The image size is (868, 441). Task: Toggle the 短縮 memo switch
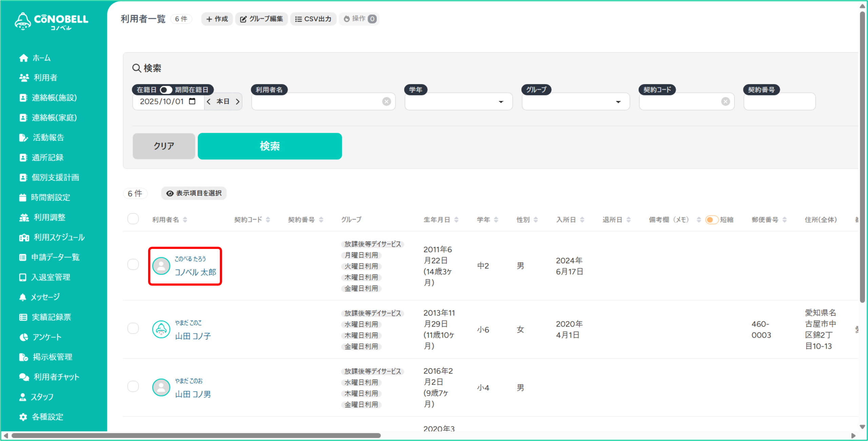click(711, 220)
